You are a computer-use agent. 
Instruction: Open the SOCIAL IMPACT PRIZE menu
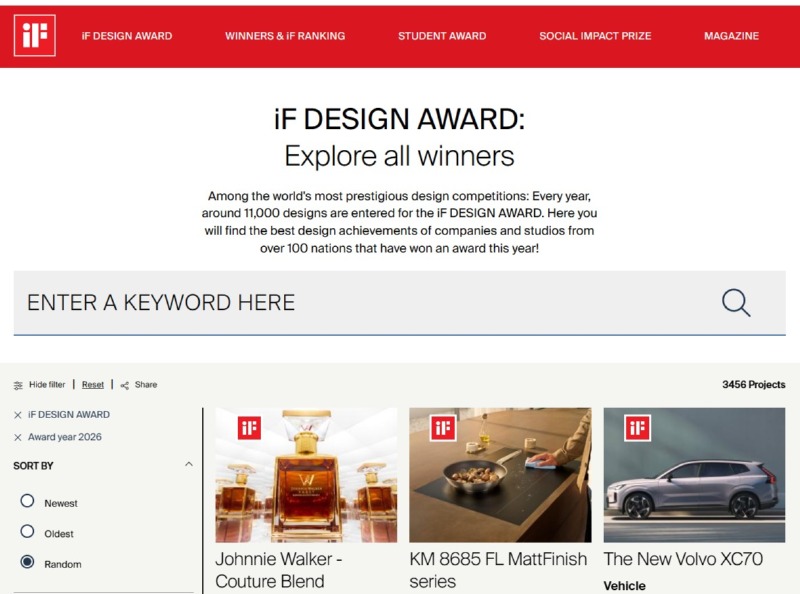(x=595, y=36)
